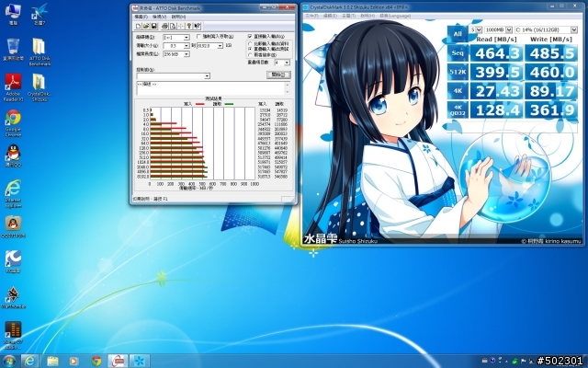This screenshot has width=588, height=368.
Task: Expand the Controlled by dropdown in ATTO
Action: (207, 76)
